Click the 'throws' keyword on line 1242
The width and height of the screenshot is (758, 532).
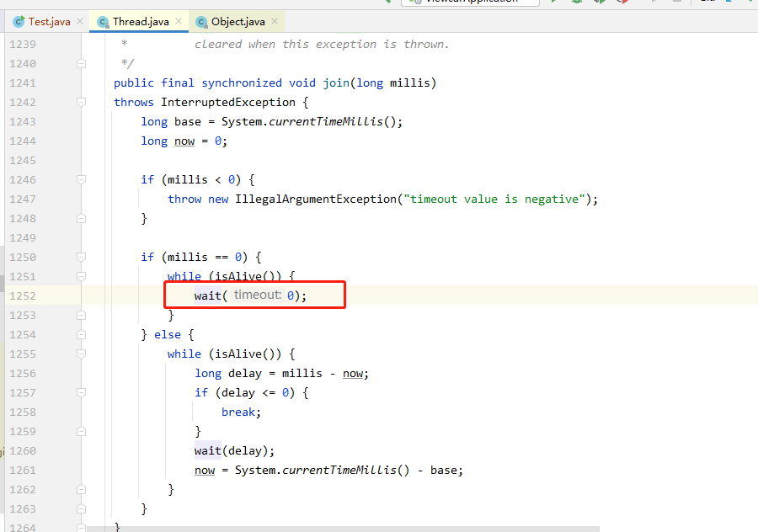(x=134, y=103)
